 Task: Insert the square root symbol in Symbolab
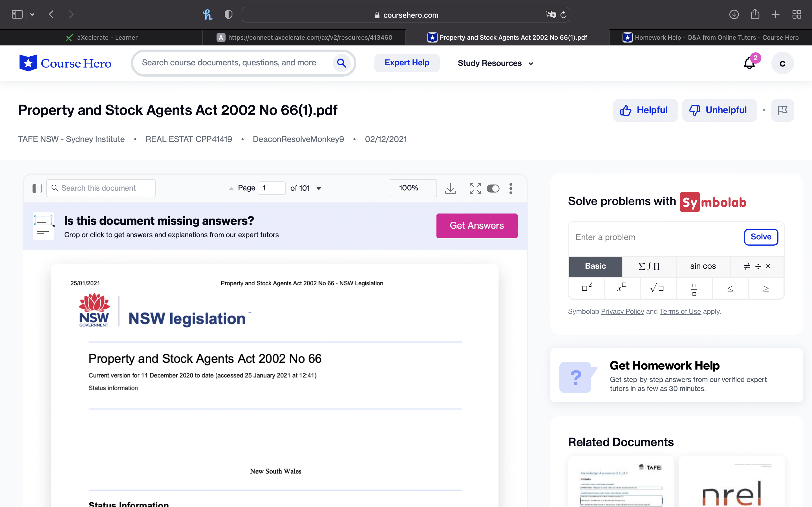(658, 288)
